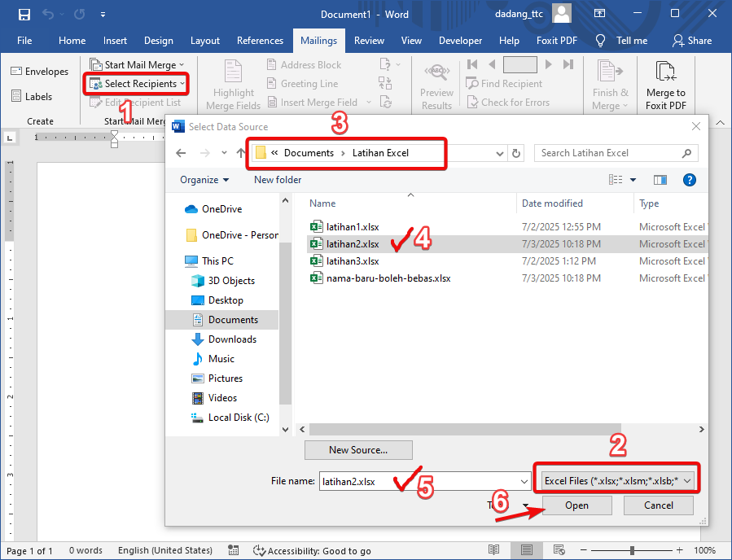Sort by Date modified column header
This screenshot has width=732, height=560.
coord(552,203)
